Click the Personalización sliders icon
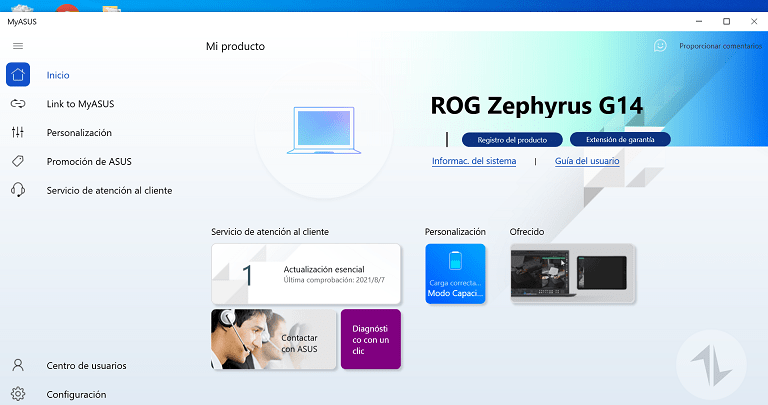768x405 pixels. click(x=18, y=132)
